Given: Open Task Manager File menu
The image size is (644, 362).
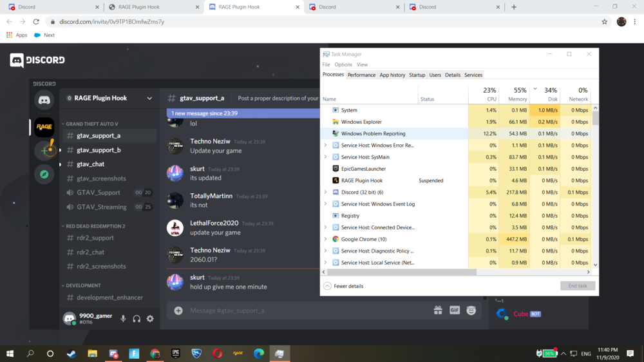Looking at the screenshot, I should tap(326, 64).
